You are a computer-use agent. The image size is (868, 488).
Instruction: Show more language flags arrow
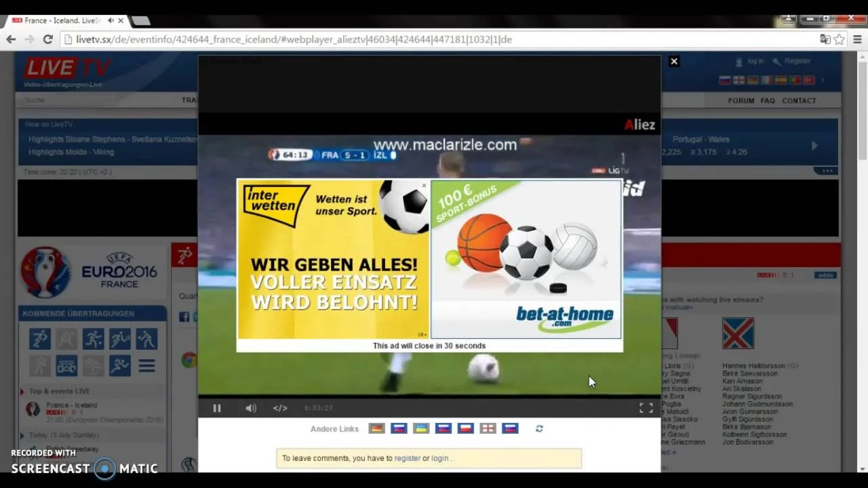[x=823, y=80]
